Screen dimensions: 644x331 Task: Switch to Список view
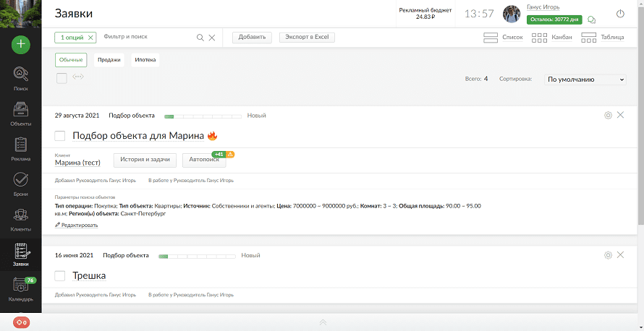[503, 38]
